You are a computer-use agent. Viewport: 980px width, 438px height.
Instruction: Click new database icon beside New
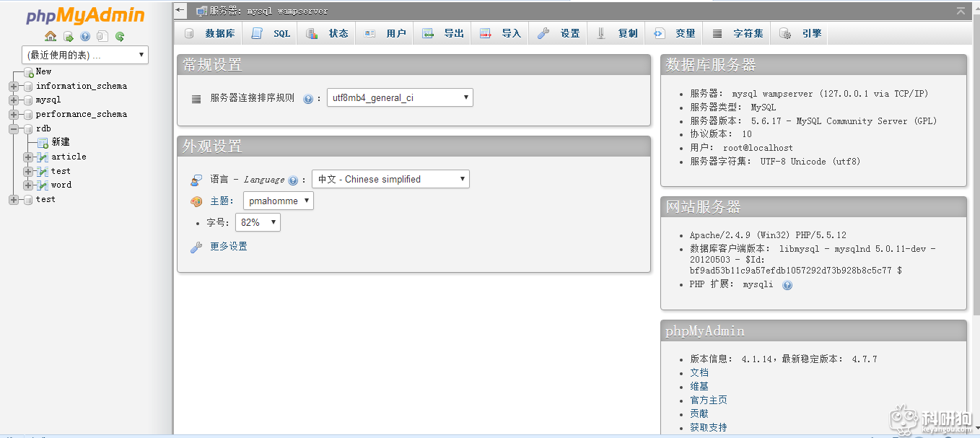tap(28, 71)
